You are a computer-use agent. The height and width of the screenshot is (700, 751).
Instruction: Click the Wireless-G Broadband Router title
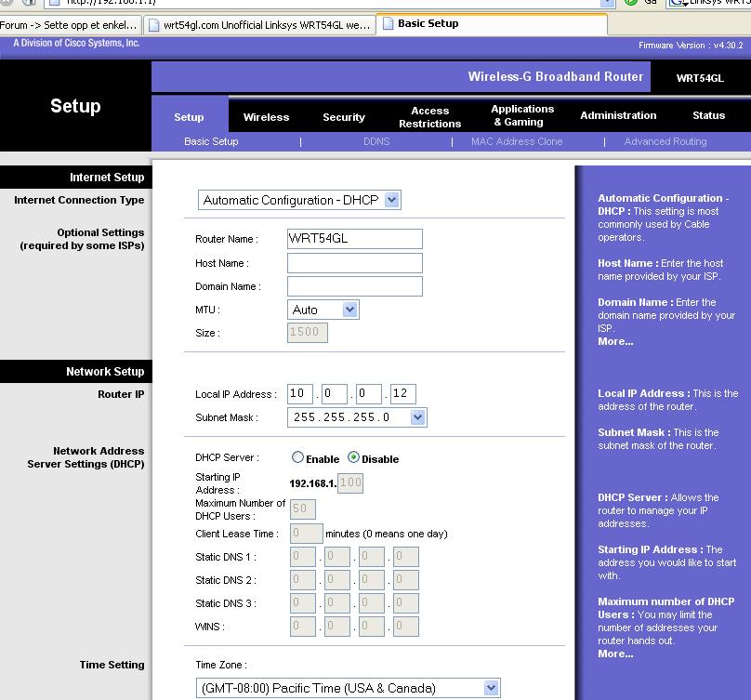click(x=556, y=76)
